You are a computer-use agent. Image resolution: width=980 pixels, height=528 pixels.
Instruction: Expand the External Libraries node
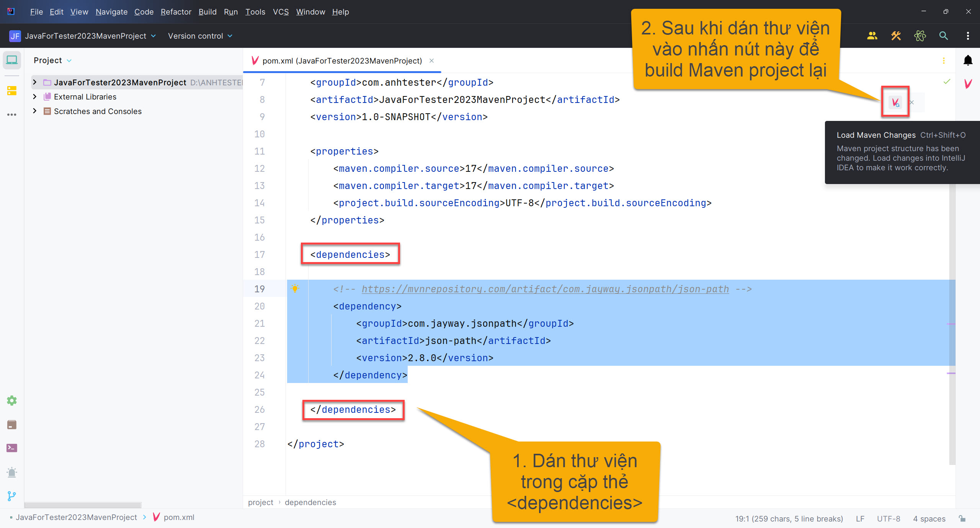(35, 97)
